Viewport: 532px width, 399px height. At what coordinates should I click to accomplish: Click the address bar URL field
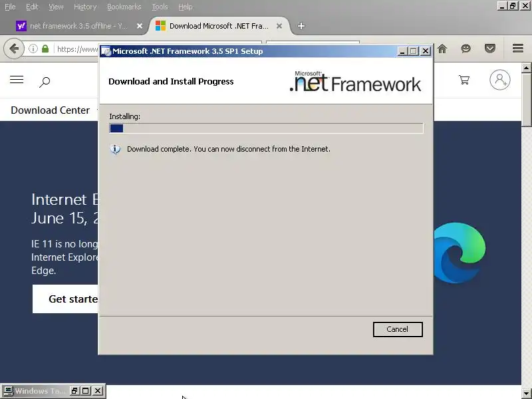coord(78,49)
